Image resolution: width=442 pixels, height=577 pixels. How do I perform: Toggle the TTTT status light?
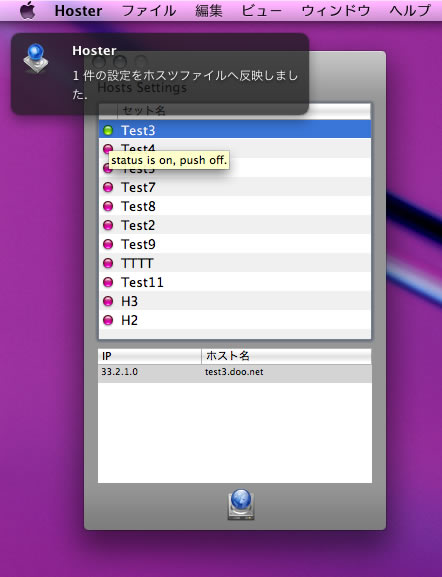coord(108,263)
